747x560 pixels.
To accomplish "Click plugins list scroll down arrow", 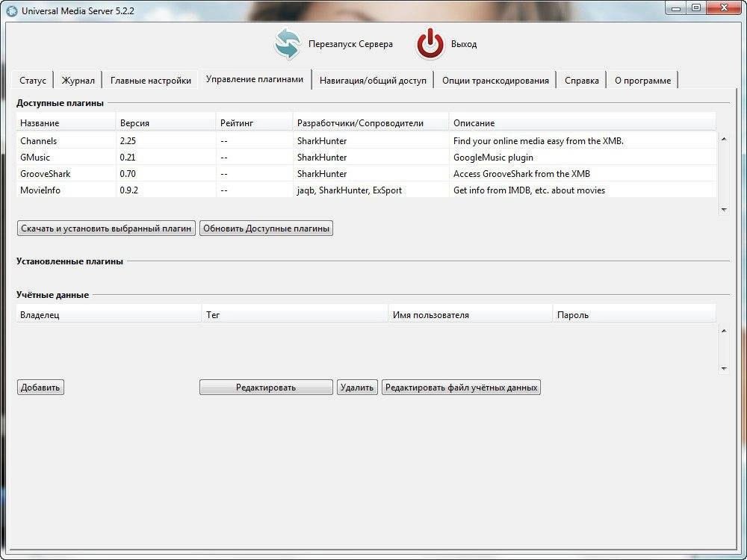I will pyautogui.click(x=724, y=210).
